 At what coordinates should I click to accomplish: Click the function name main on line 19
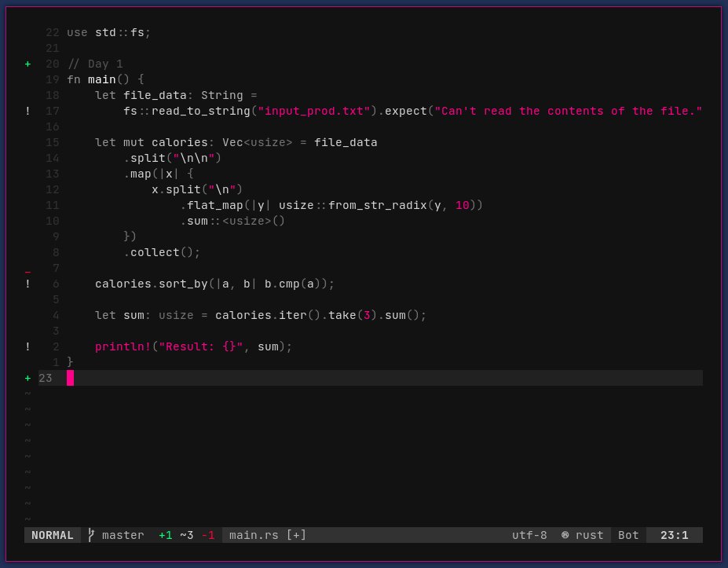[x=101, y=79]
